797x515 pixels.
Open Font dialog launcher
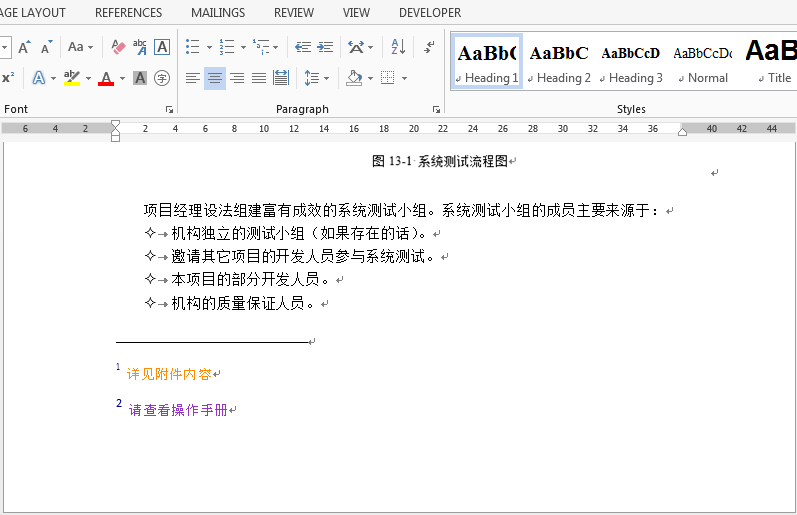tap(169, 109)
